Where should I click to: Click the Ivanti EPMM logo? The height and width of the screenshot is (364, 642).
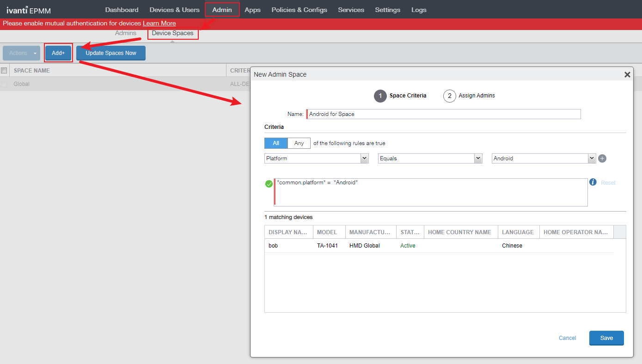pos(29,10)
